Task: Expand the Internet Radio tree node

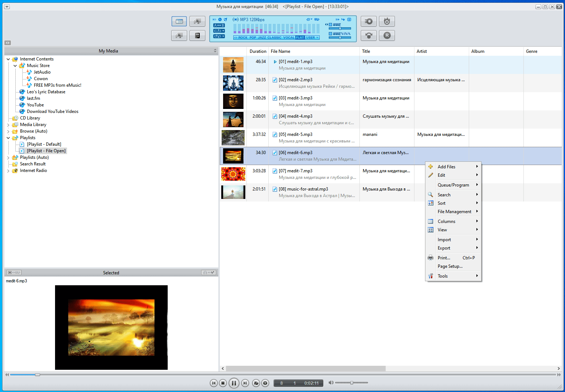Action: (x=8, y=170)
